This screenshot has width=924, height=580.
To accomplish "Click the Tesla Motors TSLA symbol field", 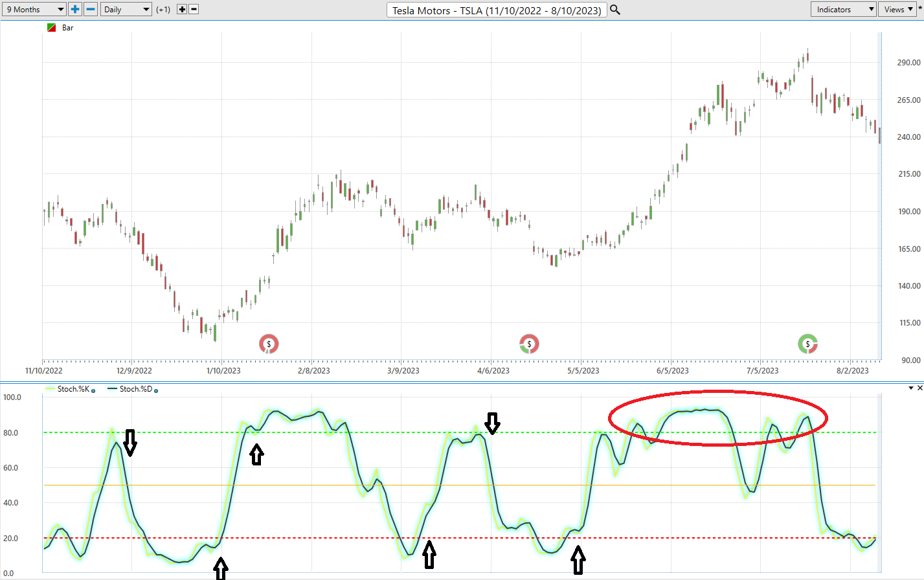I will point(497,10).
